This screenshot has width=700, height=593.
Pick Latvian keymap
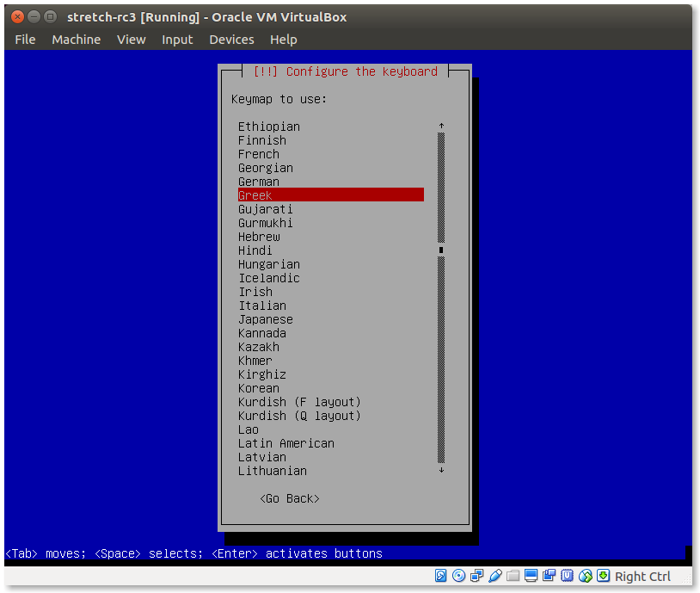[x=262, y=457]
